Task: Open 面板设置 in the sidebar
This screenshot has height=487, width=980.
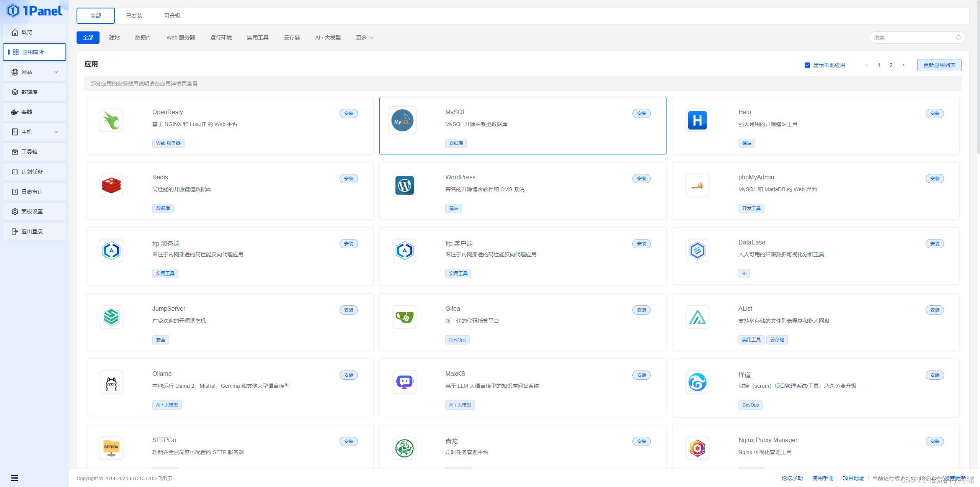Action: (x=34, y=212)
